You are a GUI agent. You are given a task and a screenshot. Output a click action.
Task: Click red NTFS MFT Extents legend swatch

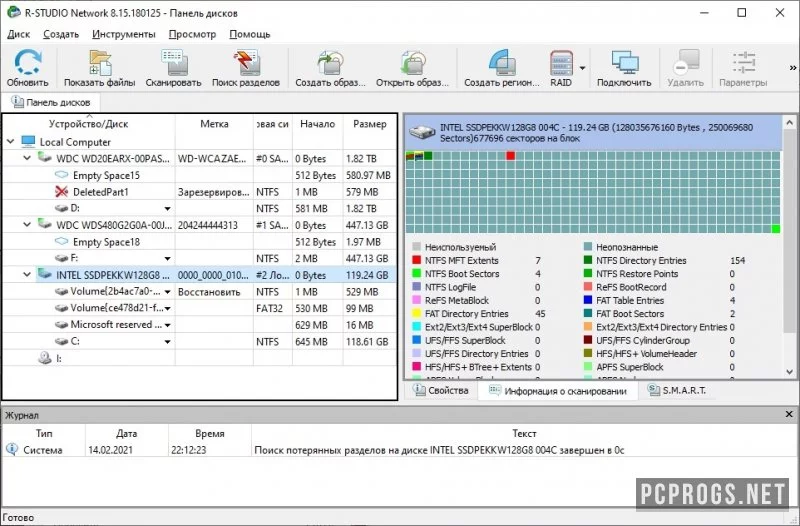(x=416, y=260)
